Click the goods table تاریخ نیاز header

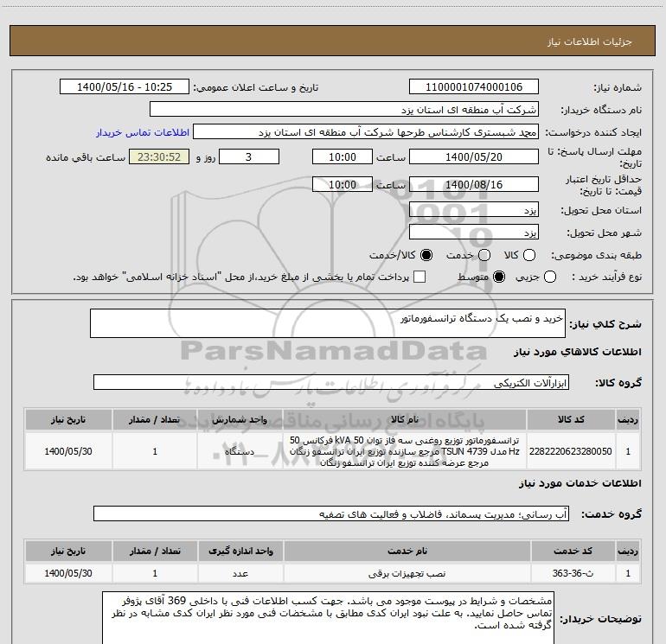click(x=68, y=419)
